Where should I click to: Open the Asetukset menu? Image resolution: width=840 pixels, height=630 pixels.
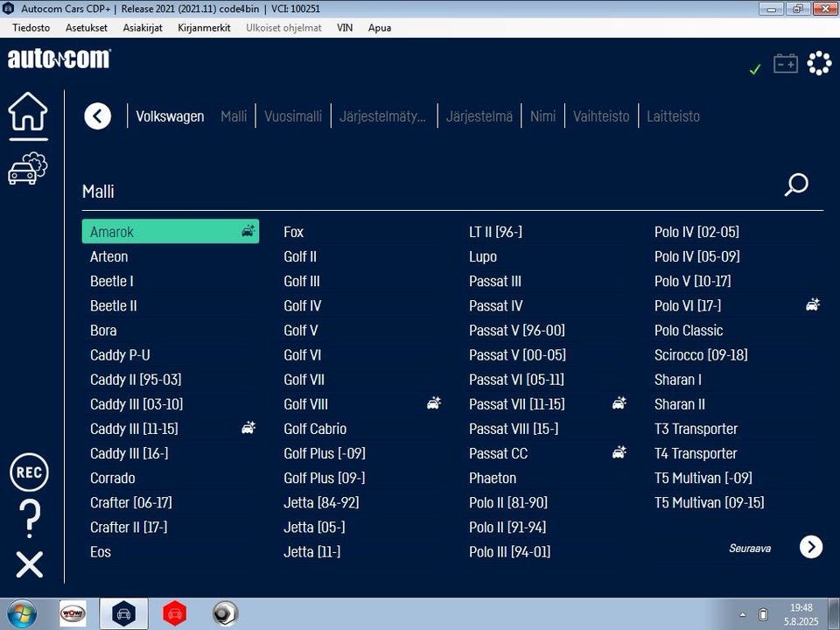(87, 28)
